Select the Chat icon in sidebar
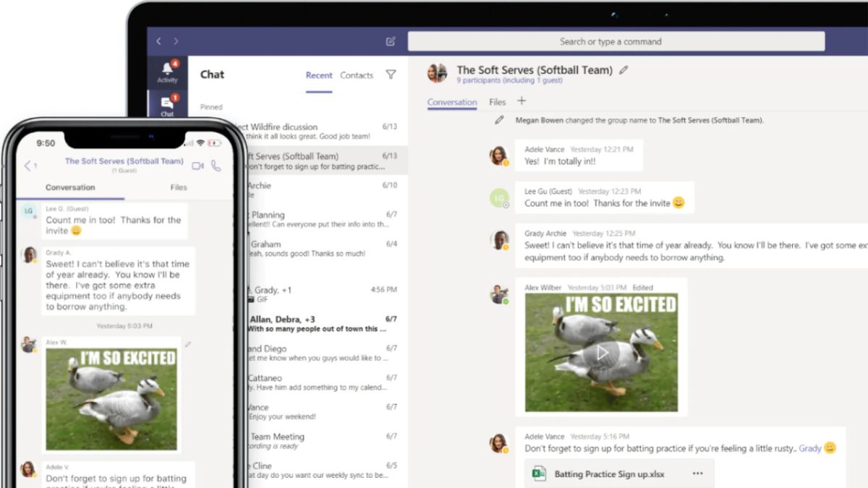 pyautogui.click(x=167, y=106)
